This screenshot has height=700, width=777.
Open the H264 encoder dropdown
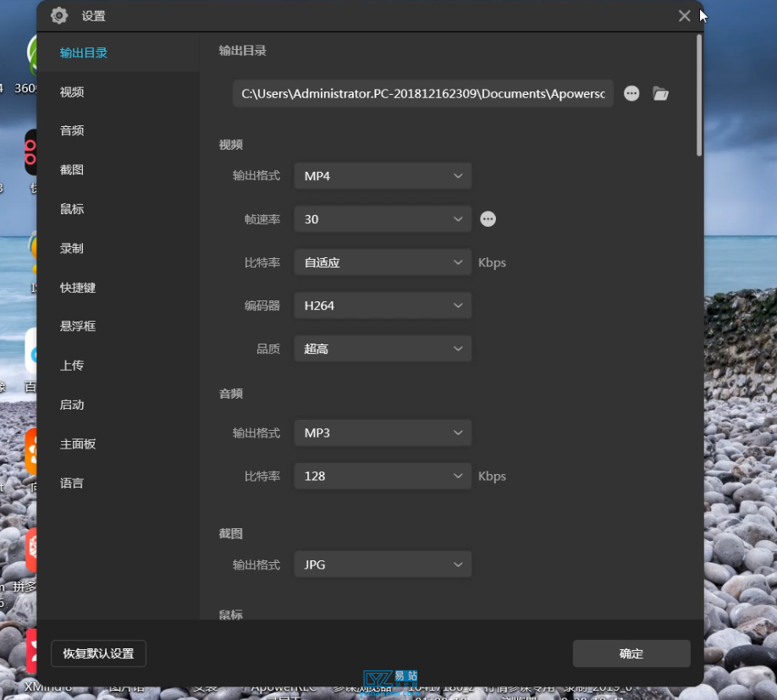382,305
